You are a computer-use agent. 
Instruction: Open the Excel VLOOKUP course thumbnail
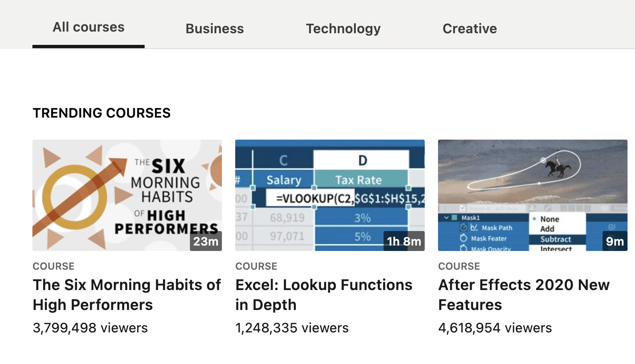[x=330, y=195]
